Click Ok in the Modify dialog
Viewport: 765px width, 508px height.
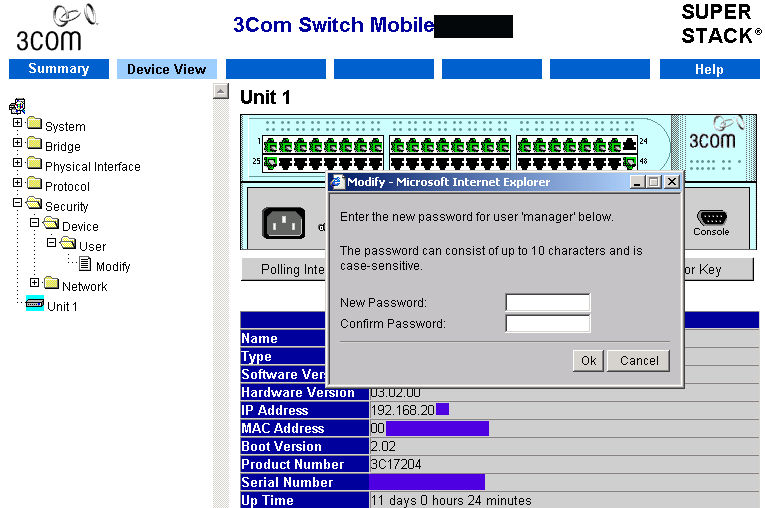(x=588, y=361)
